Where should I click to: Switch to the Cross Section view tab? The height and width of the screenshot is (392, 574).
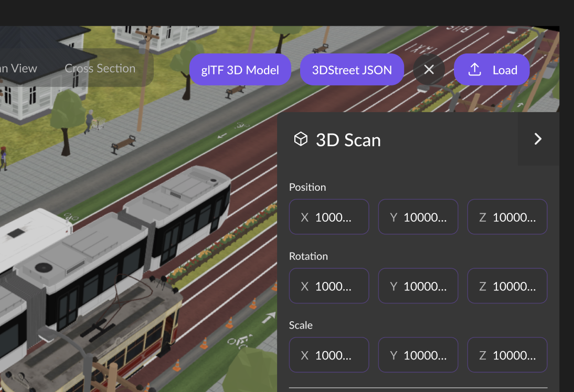click(100, 68)
